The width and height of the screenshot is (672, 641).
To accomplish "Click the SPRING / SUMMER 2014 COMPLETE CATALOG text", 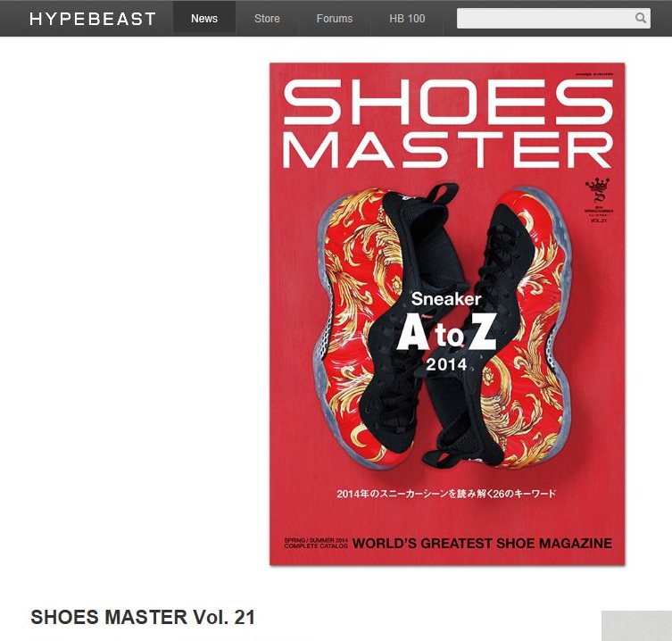I will coord(316,543).
